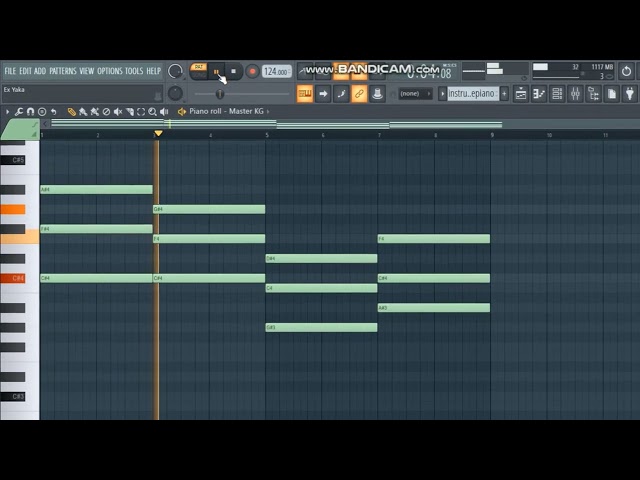Viewport: 640px width, 480px height.
Task: Click the master volume knob
Action: pos(175,71)
